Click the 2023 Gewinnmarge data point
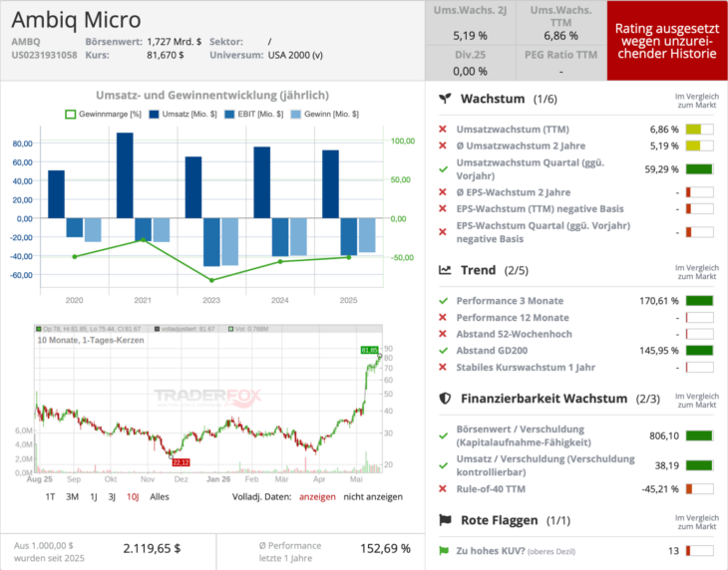 point(211,280)
